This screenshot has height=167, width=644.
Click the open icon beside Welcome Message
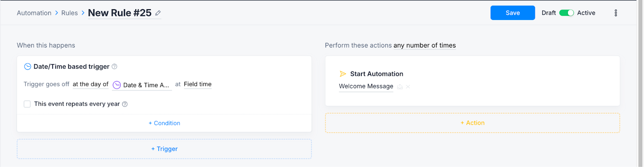(400, 87)
